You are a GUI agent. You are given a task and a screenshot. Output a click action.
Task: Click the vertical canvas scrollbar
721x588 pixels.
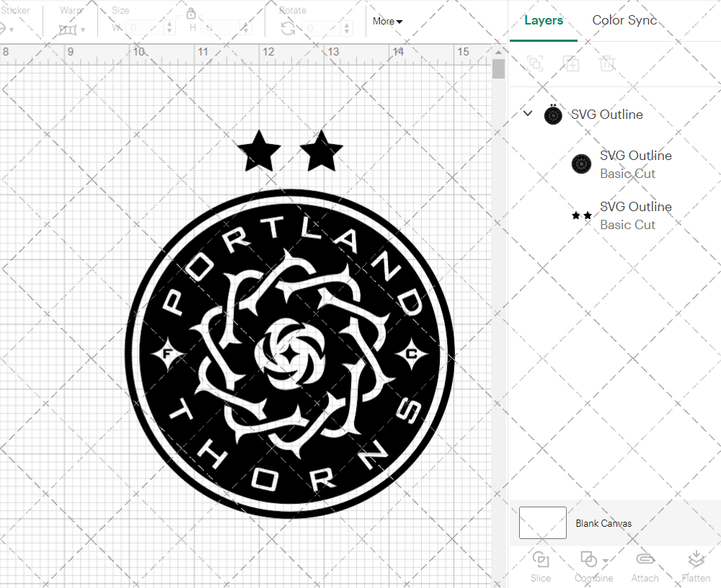point(497,68)
